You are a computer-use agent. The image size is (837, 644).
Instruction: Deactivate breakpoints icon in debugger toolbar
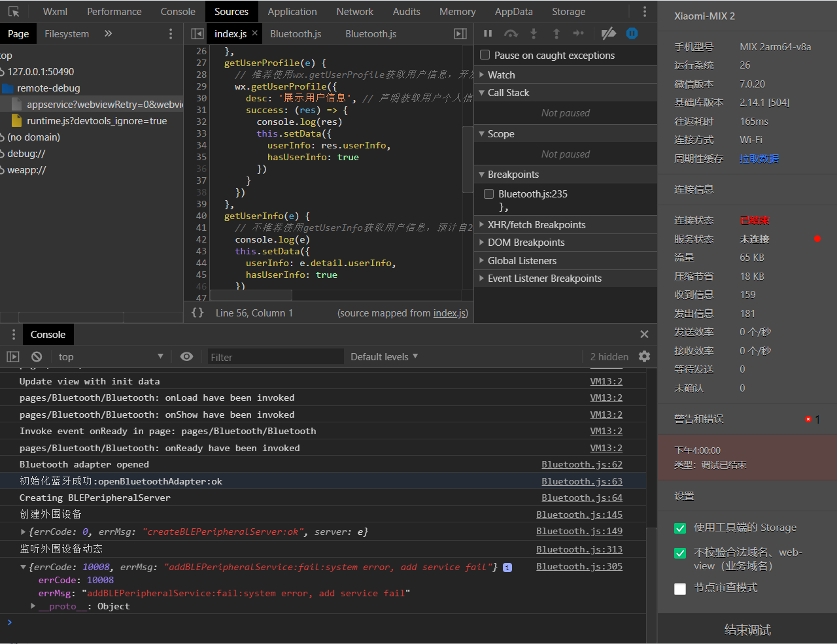click(x=608, y=33)
